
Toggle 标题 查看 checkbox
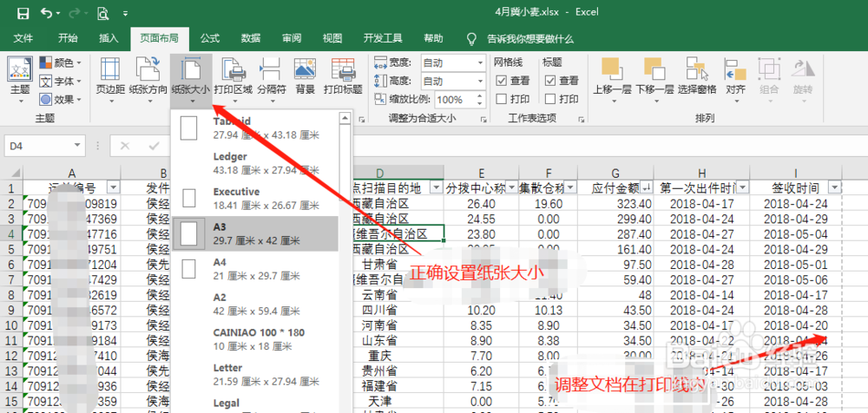coord(550,81)
